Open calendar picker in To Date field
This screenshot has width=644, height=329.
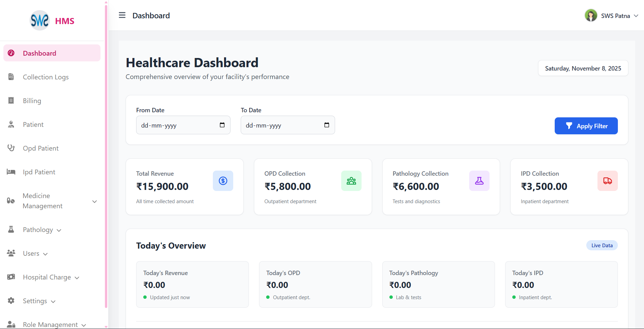pos(327,125)
